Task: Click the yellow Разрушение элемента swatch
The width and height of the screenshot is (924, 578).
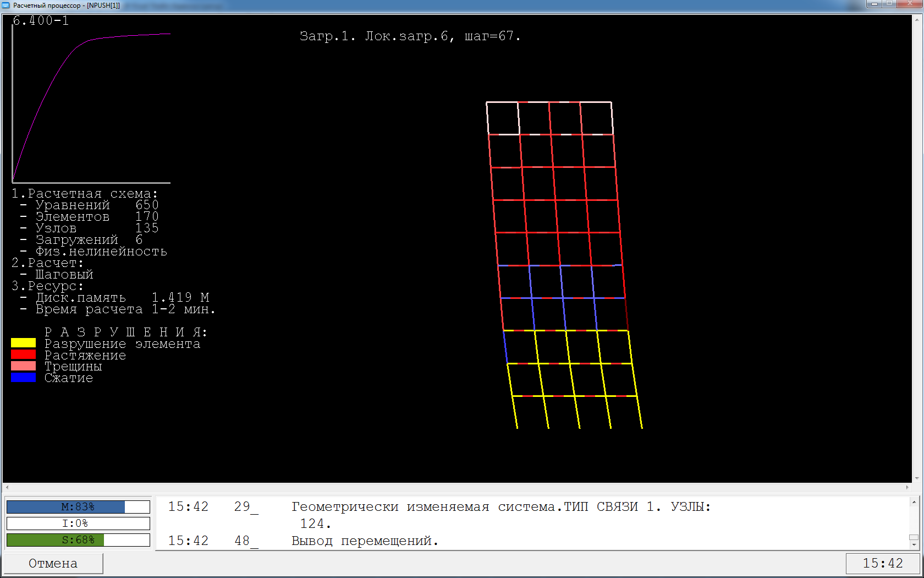Action: (23, 343)
